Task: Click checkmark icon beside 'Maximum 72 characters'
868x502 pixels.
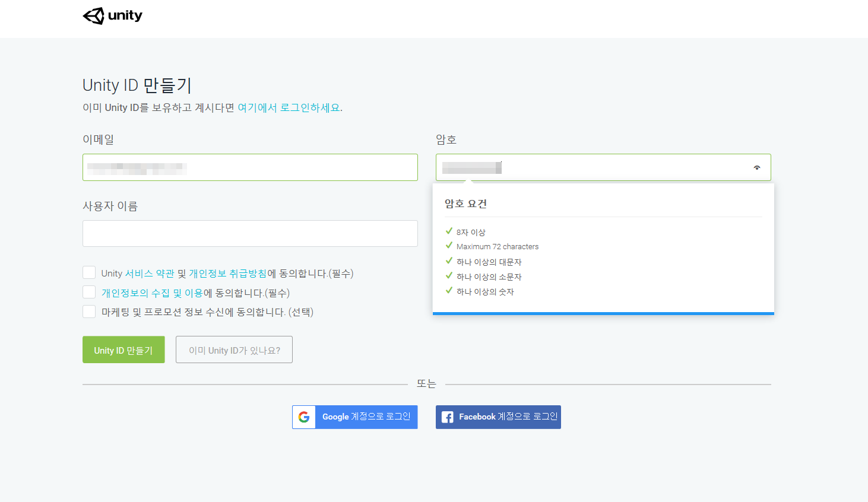Action: point(449,245)
